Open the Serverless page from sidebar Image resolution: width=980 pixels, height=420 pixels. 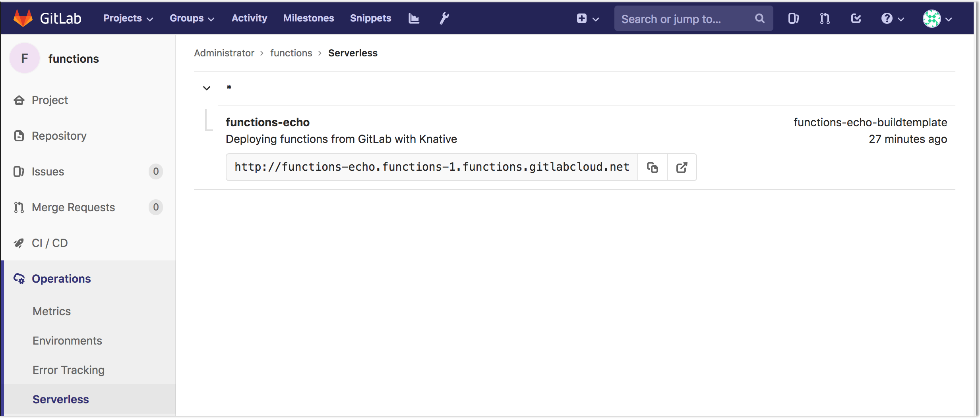60,399
